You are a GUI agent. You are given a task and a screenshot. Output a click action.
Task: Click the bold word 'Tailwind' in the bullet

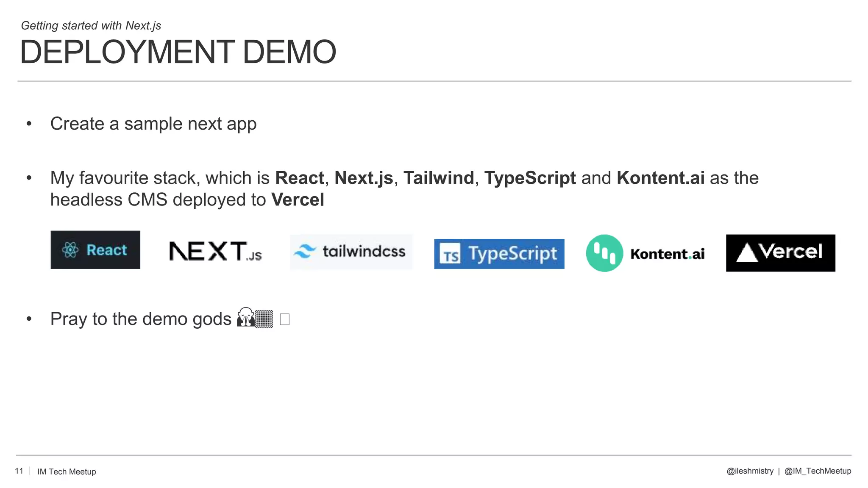point(439,178)
